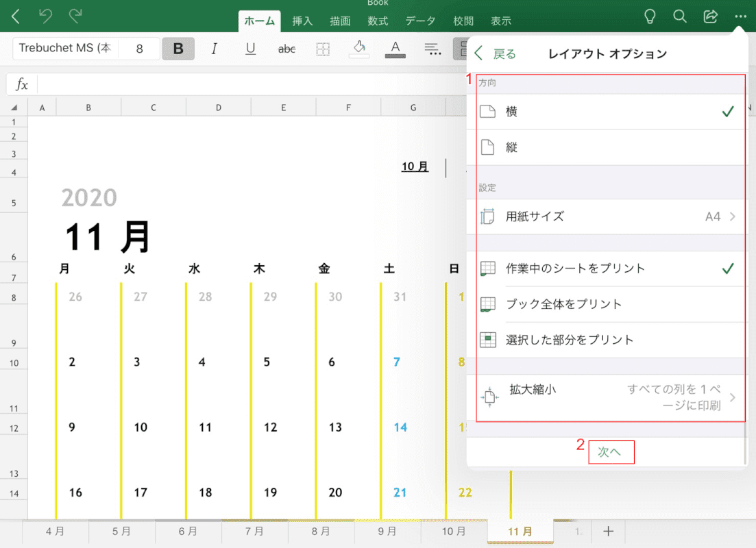
Task: Tap the back arrow in the top bar
Action: (x=16, y=17)
